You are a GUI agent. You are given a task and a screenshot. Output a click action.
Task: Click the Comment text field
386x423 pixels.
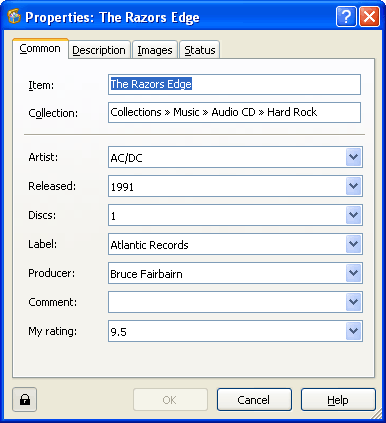pos(227,302)
